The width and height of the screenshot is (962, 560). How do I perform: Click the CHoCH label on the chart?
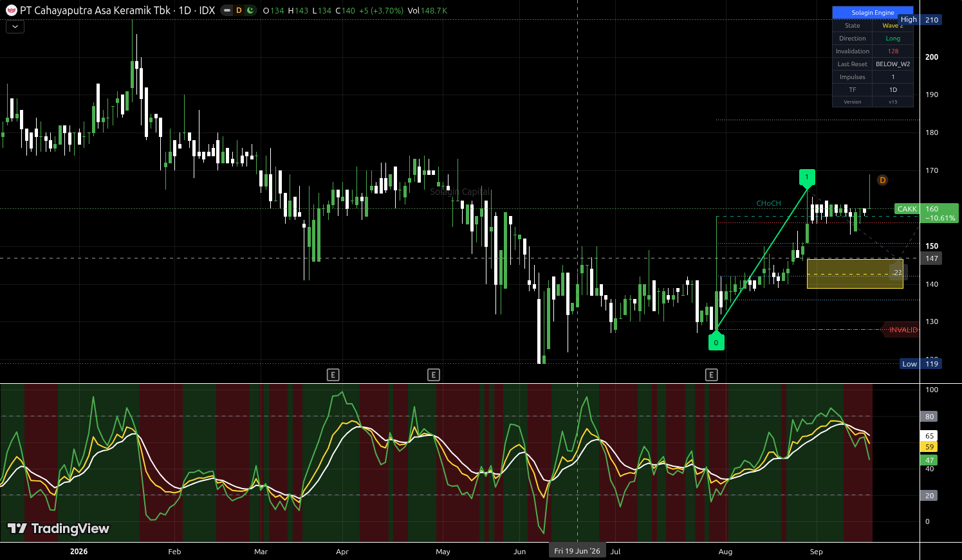pos(768,203)
